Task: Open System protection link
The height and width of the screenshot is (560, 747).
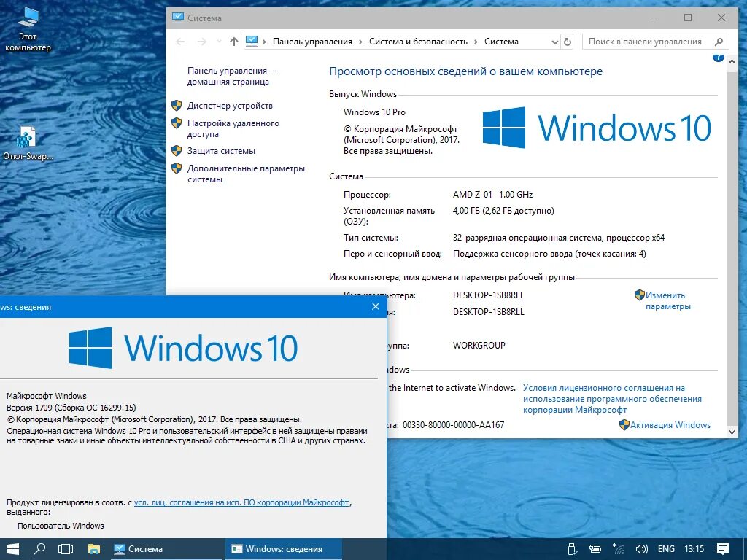Action: [221, 151]
